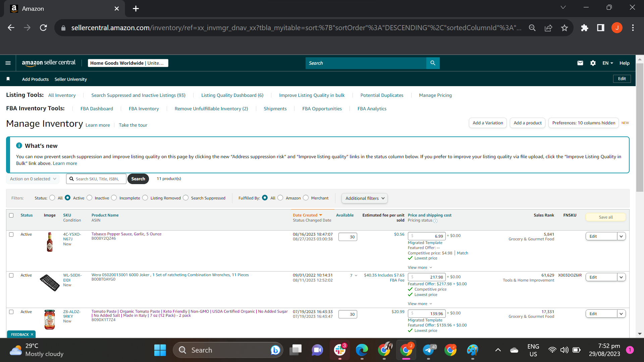Viewport: 644px width, 362px height.
Task: Click the bookmark flag icon in navigation bar
Action: tap(8, 79)
